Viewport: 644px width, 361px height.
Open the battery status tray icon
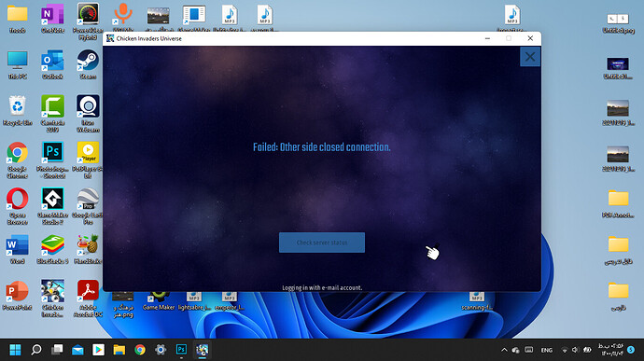click(x=587, y=350)
